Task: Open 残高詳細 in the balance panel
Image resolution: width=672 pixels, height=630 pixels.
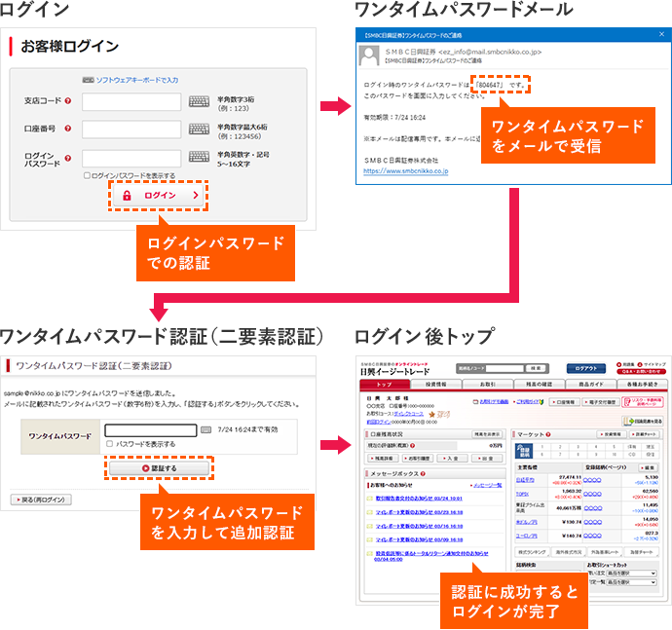Action: (x=384, y=459)
